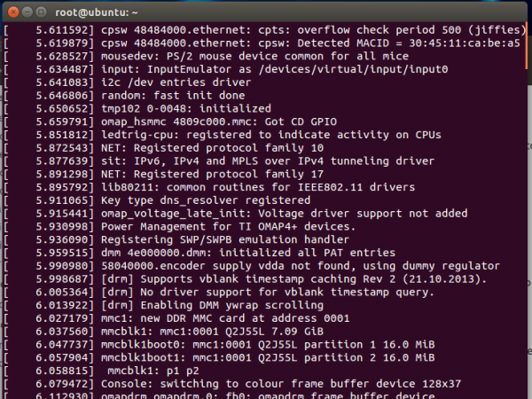Click the root@ubuntu: ~ window title

tap(99, 12)
